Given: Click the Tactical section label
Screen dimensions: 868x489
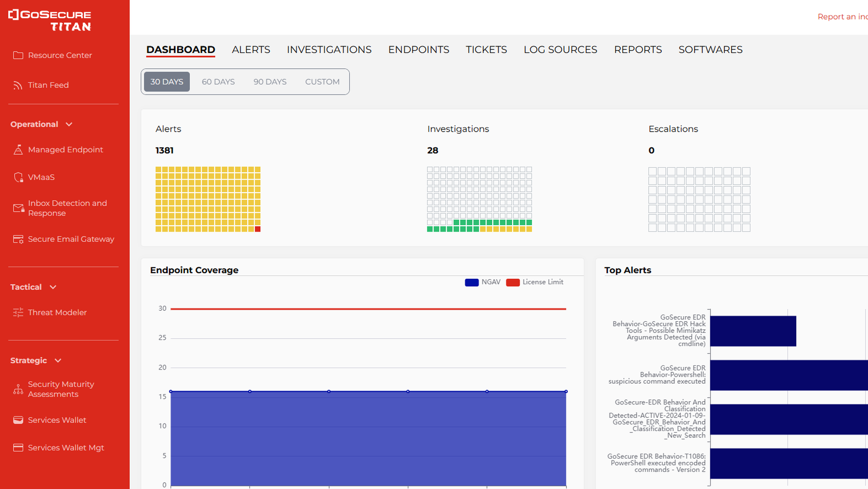Looking at the screenshot, I should click(26, 287).
